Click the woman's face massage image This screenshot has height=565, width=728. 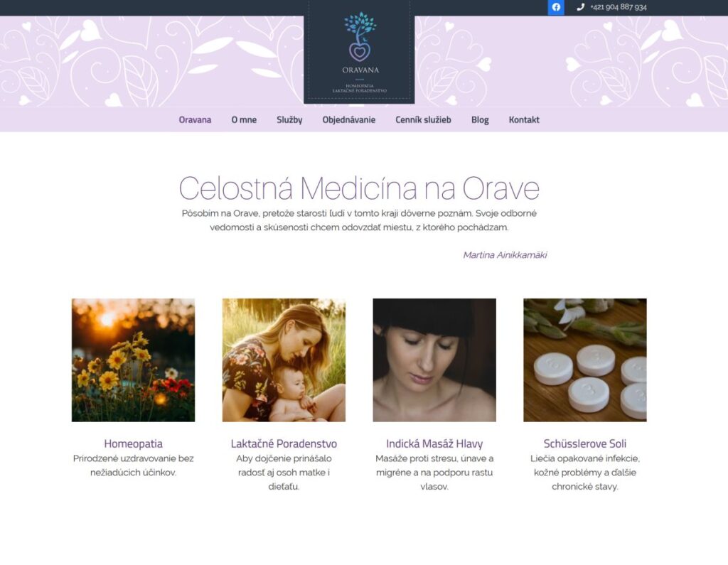pyautogui.click(x=434, y=360)
